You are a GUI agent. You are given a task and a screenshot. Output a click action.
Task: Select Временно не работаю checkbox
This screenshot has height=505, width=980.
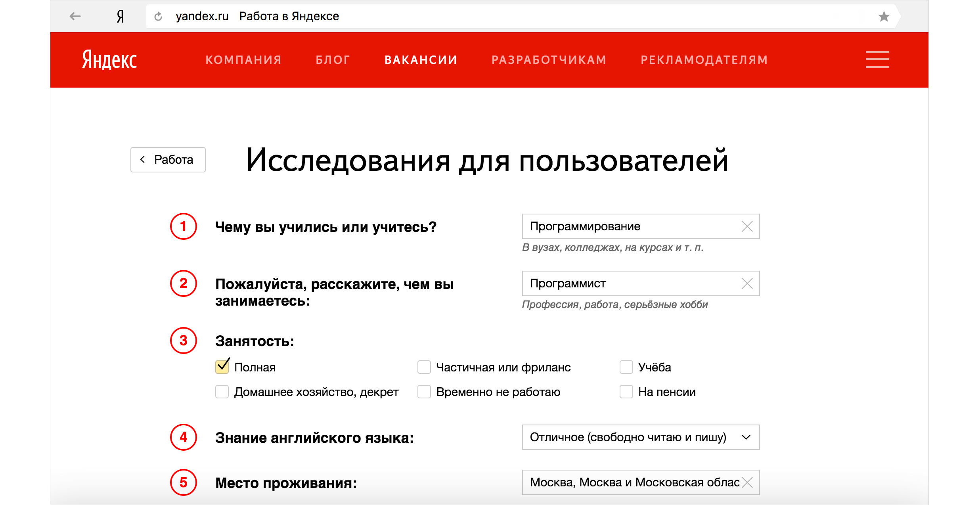click(x=424, y=392)
